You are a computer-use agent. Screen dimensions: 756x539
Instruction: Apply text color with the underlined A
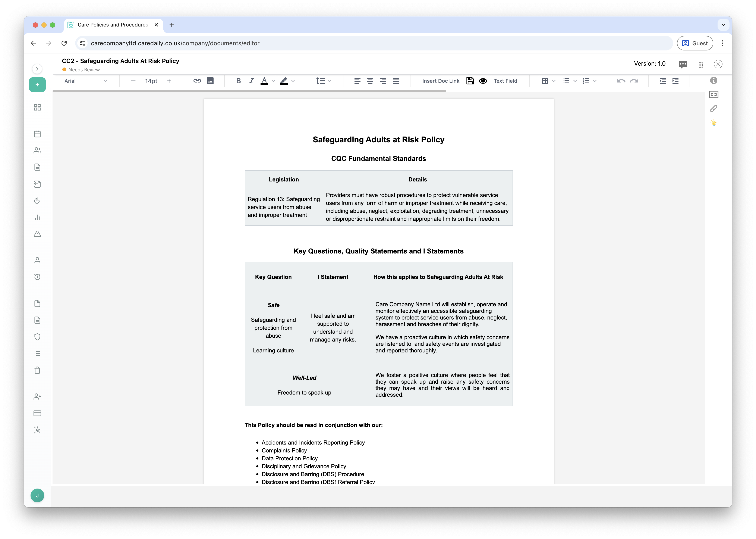click(264, 81)
